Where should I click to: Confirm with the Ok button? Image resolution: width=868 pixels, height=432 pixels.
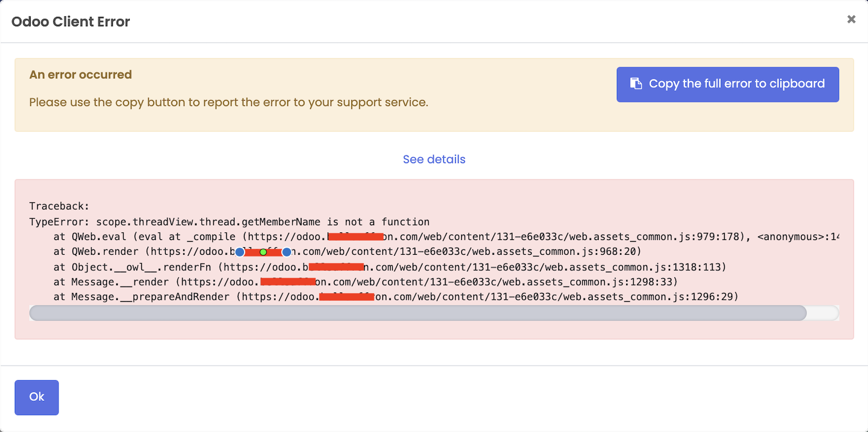click(x=37, y=397)
